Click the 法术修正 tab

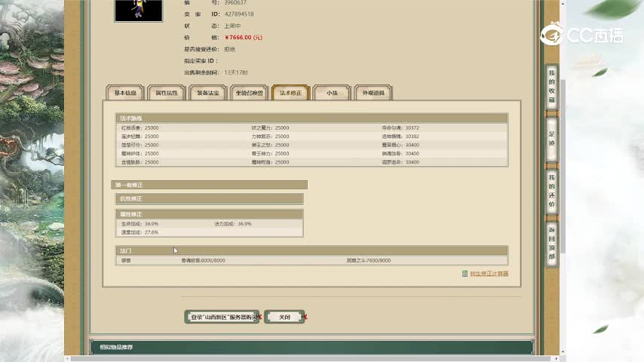[x=290, y=93]
